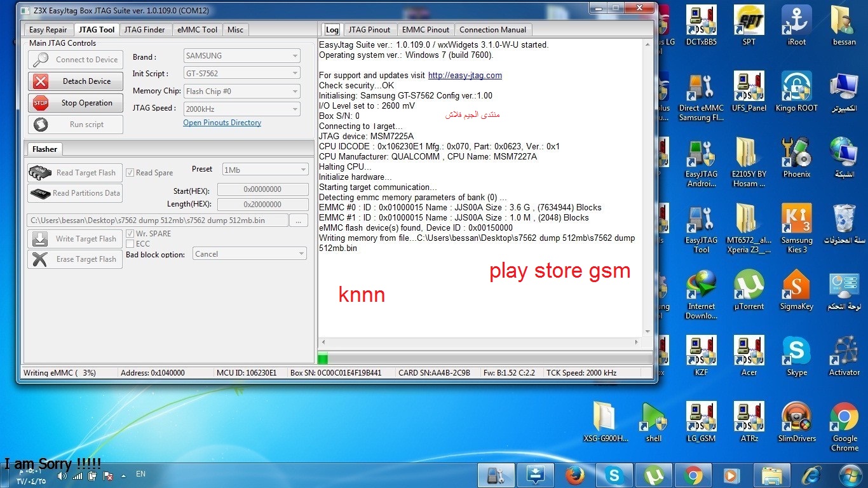
Task: Click the green write progress bar
Action: 485,359
